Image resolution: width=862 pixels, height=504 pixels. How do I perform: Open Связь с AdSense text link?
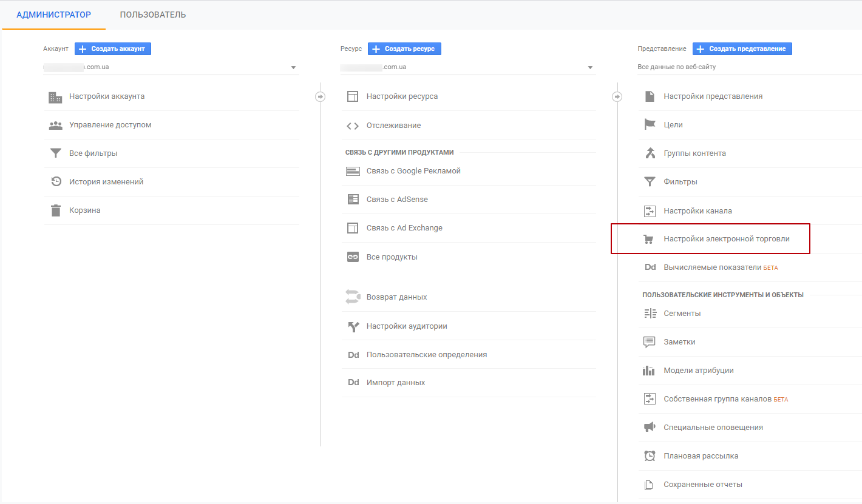(x=397, y=200)
